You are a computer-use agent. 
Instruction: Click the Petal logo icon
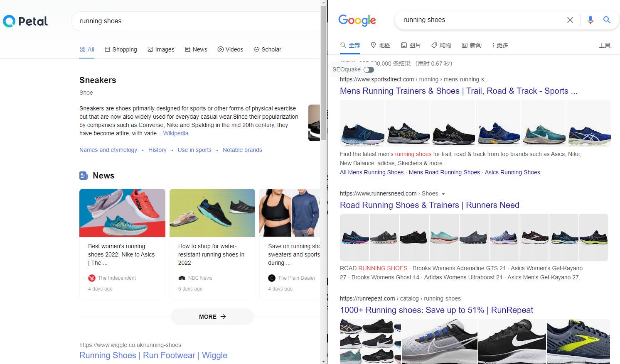pos(9,21)
